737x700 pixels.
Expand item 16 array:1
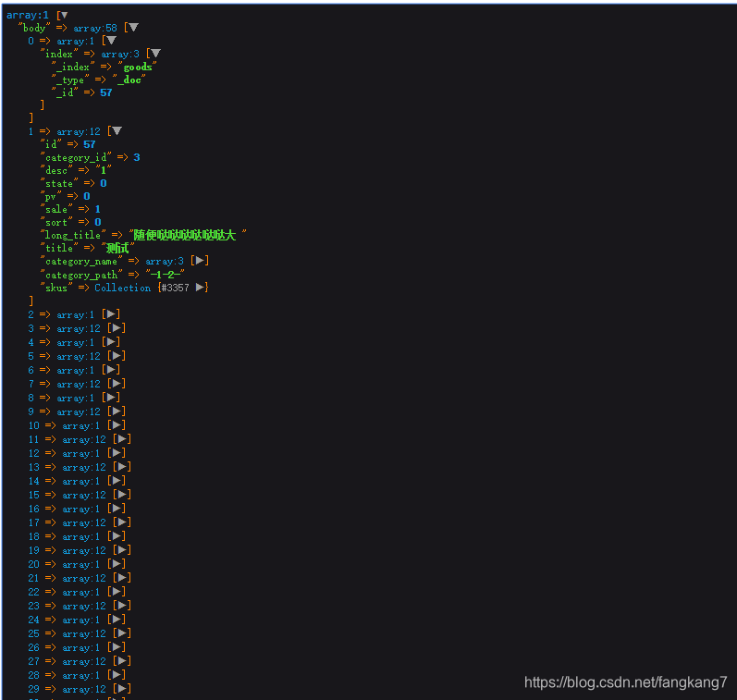[117, 509]
